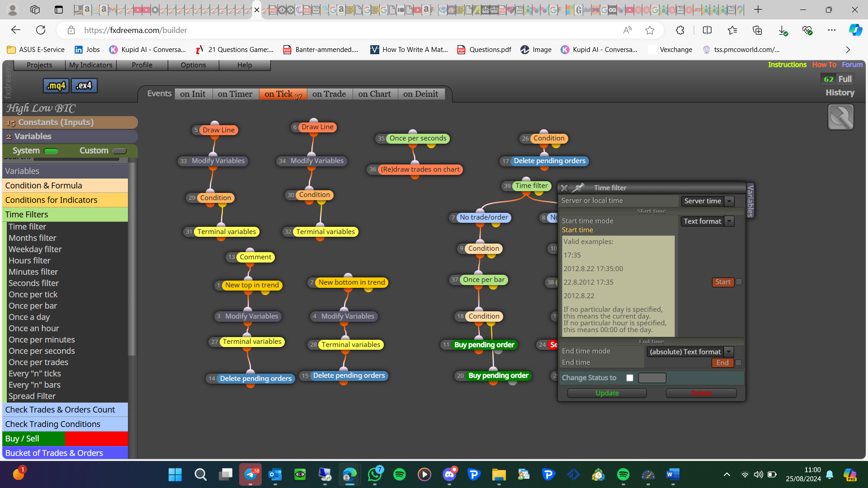Open the End time mode dropdown
Viewport: 868px width, 488px height.
[x=690, y=352]
